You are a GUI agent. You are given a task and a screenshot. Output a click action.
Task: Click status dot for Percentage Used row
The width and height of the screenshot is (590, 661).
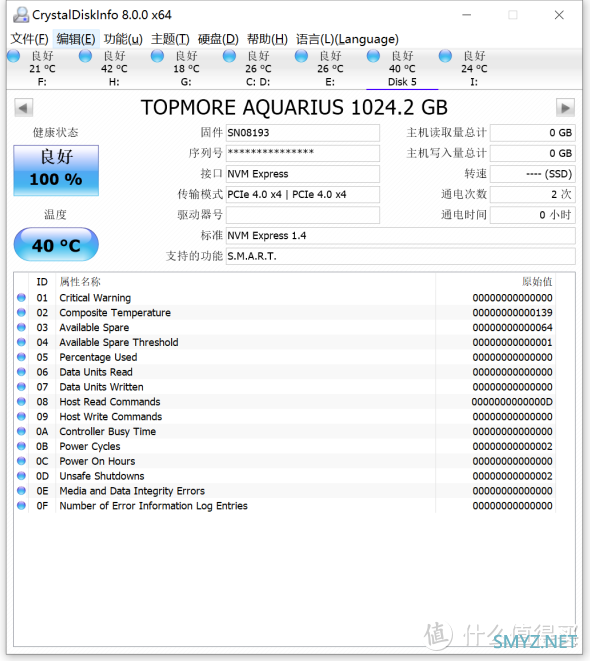pyautogui.click(x=21, y=357)
